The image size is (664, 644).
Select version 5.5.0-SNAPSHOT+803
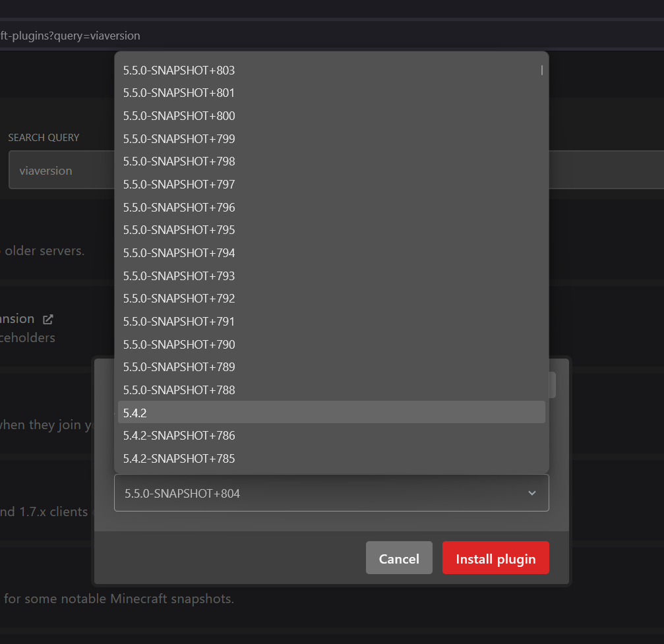[x=331, y=71]
